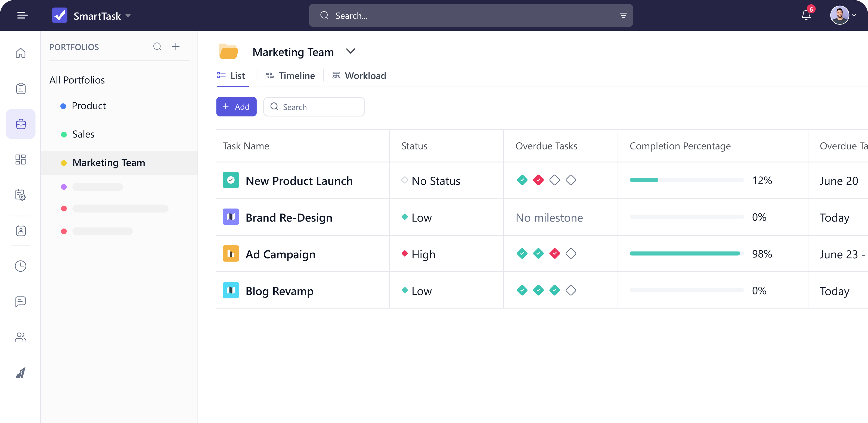The width and height of the screenshot is (868, 423).
Task: Open Dashboards using the grid icon
Action: [21, 160]
